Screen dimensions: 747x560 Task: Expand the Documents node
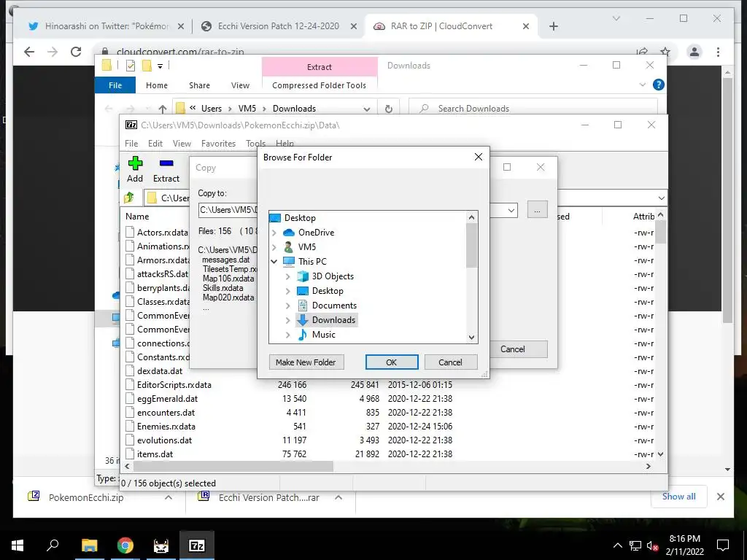287,306
